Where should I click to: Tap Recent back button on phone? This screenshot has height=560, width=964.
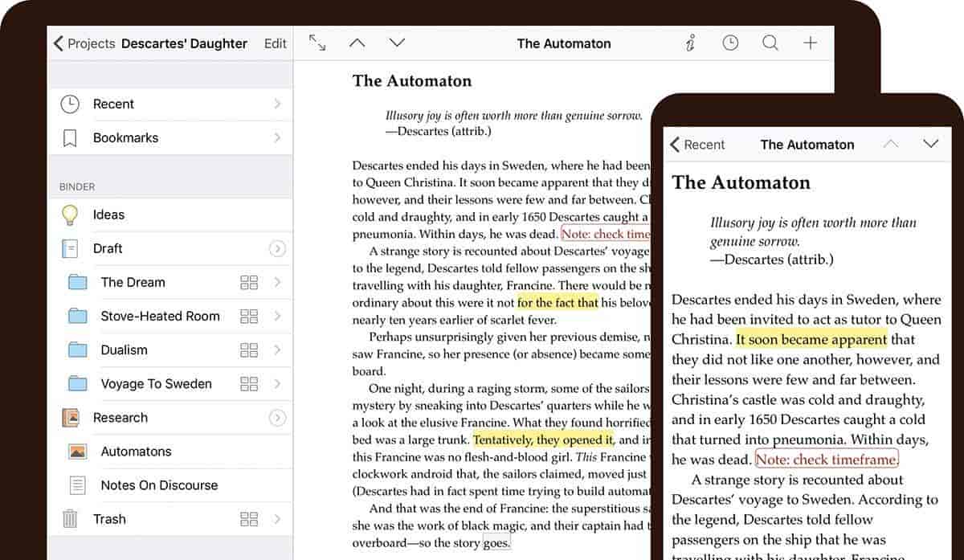pyautogui.click(x=697, y=145)
